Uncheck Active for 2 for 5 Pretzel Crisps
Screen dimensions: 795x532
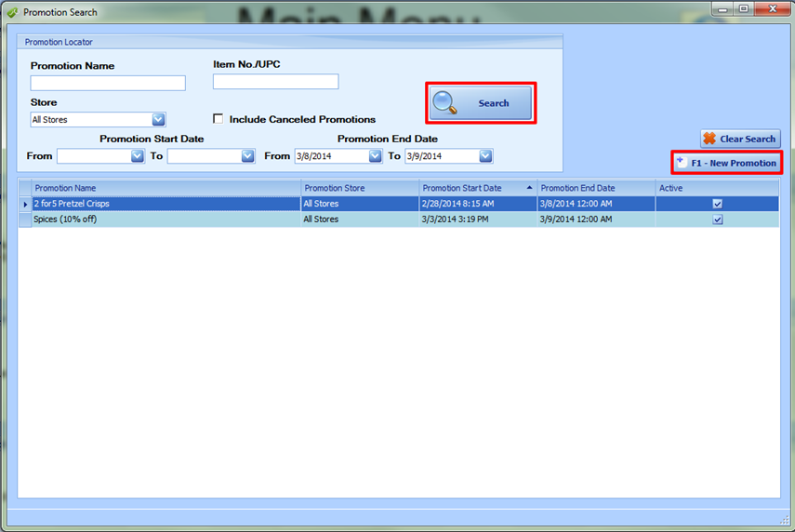pos(717,204)
